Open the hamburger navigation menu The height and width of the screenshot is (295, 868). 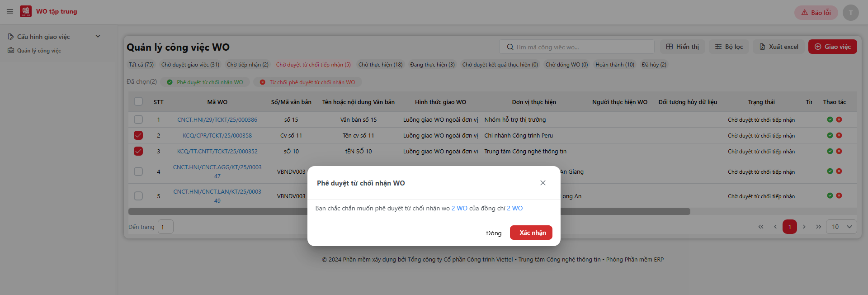(x=10, y=11)
